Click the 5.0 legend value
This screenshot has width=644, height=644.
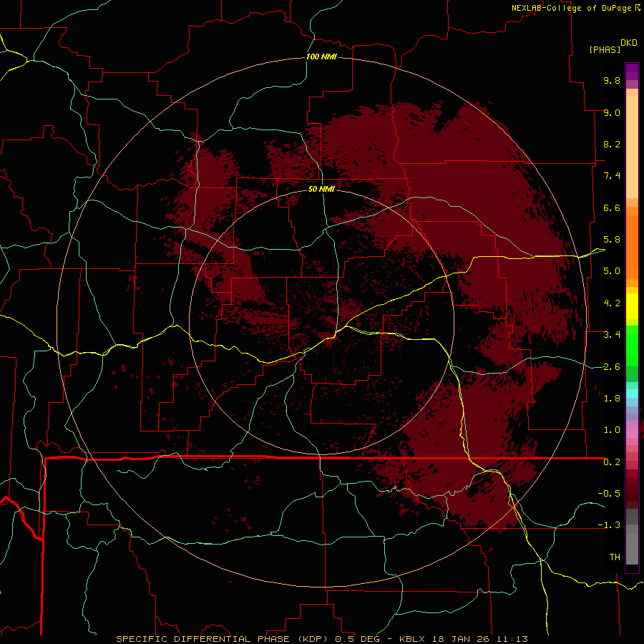[x=612, y=271]
